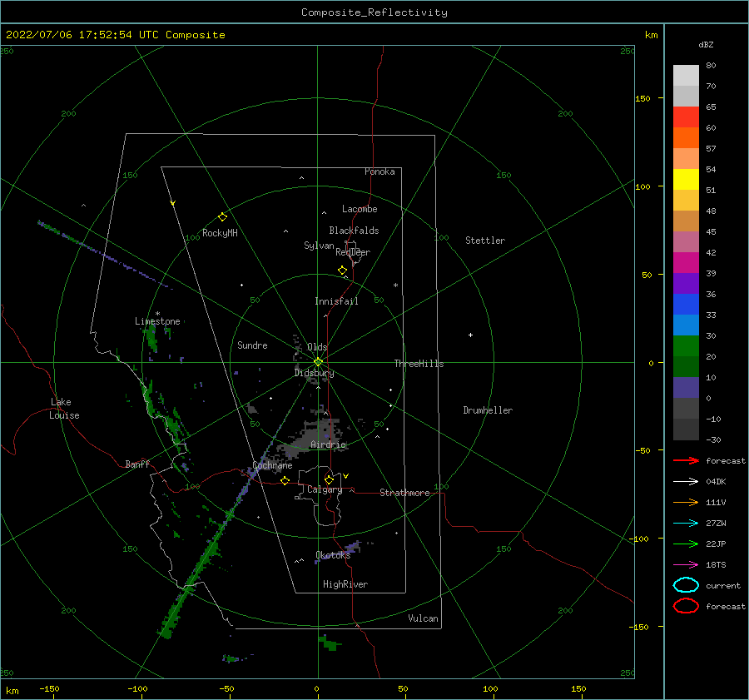This screenshot has width=749, height=700.
Task: Select the orange 111V arrow legend icon
Action: (686, 502)
